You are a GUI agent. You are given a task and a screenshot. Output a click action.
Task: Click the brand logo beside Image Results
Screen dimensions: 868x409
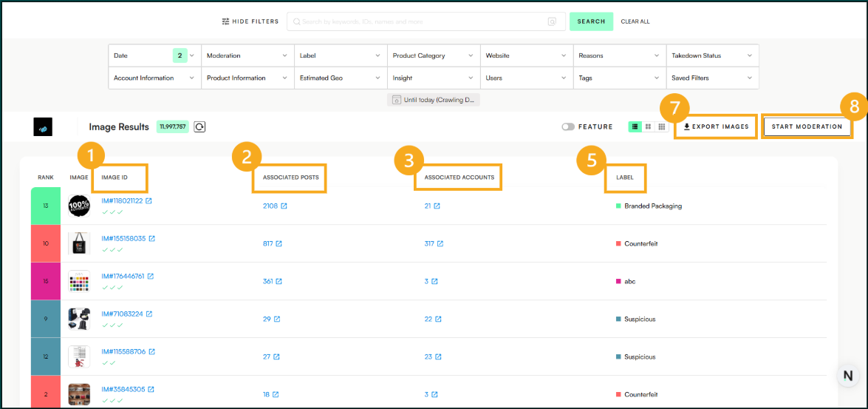click(43, 127)
